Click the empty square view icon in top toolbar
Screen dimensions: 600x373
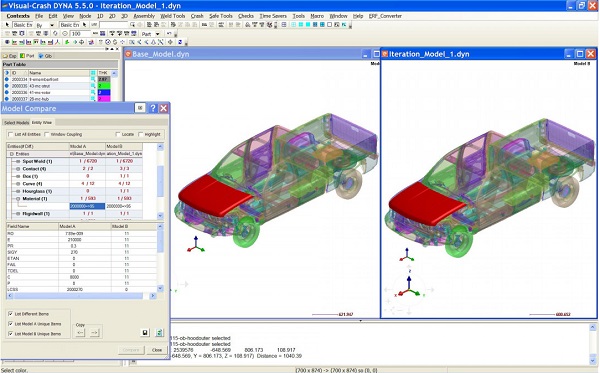(329, 25)
